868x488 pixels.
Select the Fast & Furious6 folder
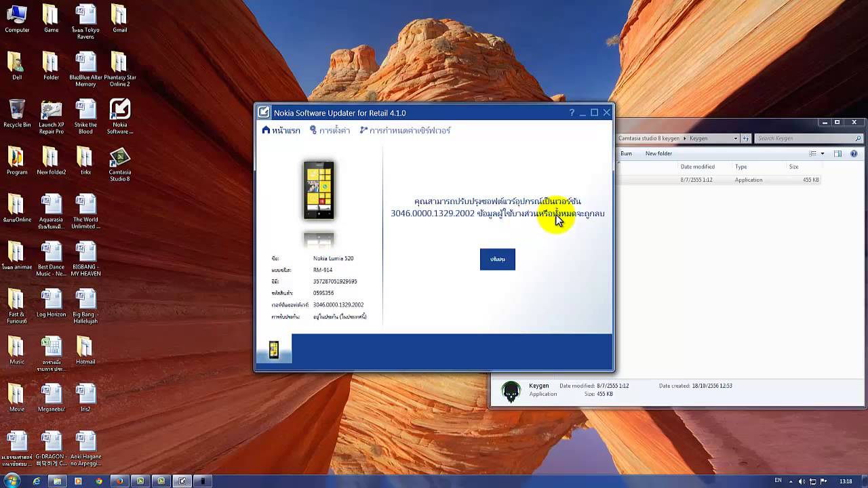(x=17, y=306)
